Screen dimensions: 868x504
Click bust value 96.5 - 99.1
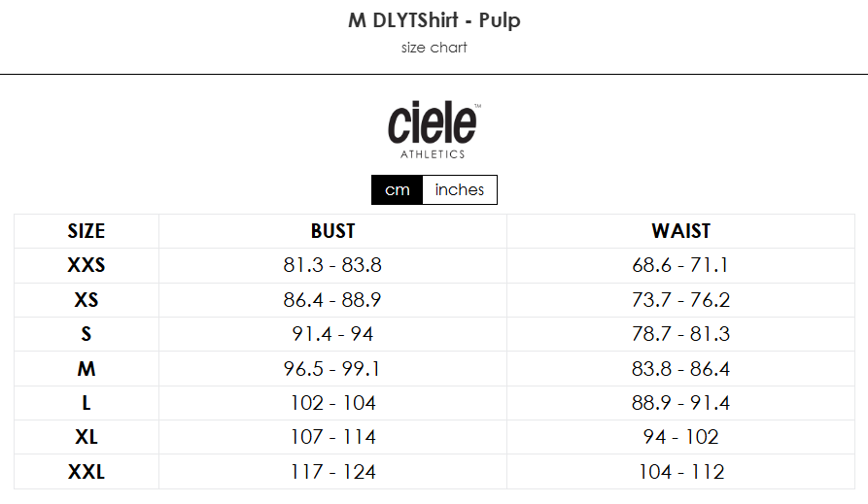tap(332, 368)
